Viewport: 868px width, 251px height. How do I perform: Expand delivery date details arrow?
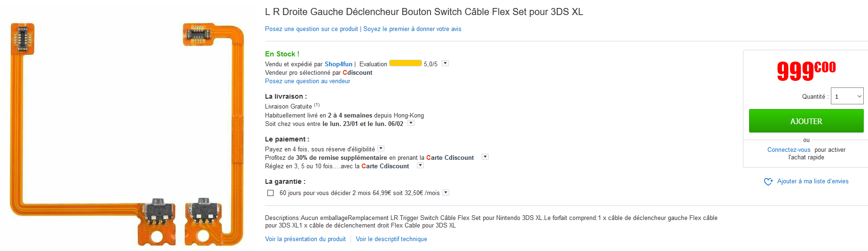click(411, 123)
